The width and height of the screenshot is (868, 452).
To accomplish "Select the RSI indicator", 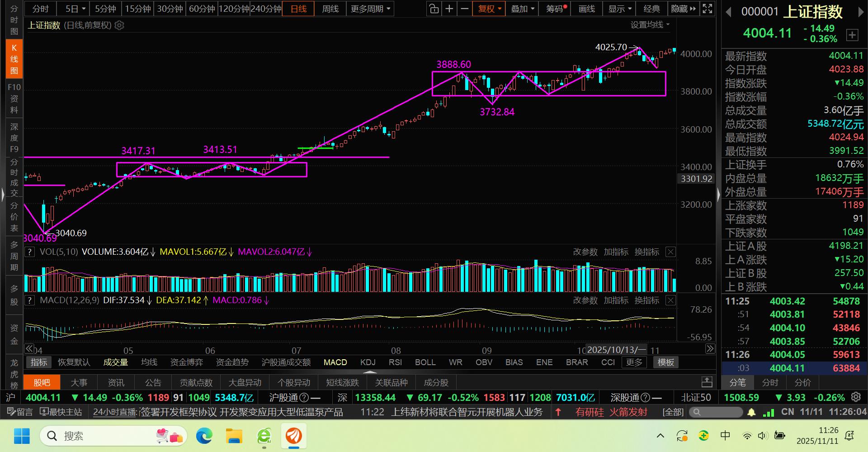I will 395,362.
